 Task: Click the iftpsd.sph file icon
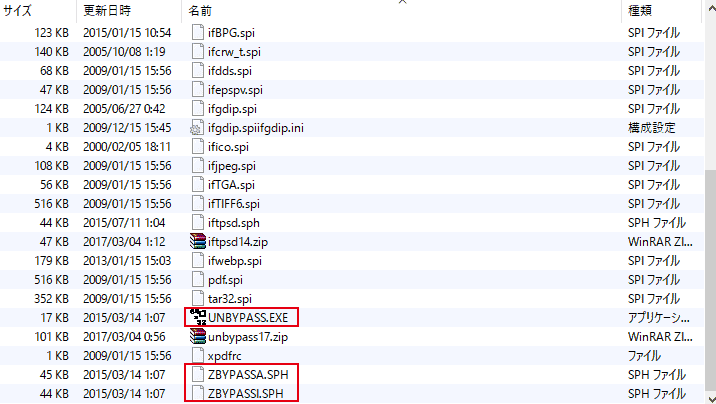pyautogui.click(x=198, y=223)
